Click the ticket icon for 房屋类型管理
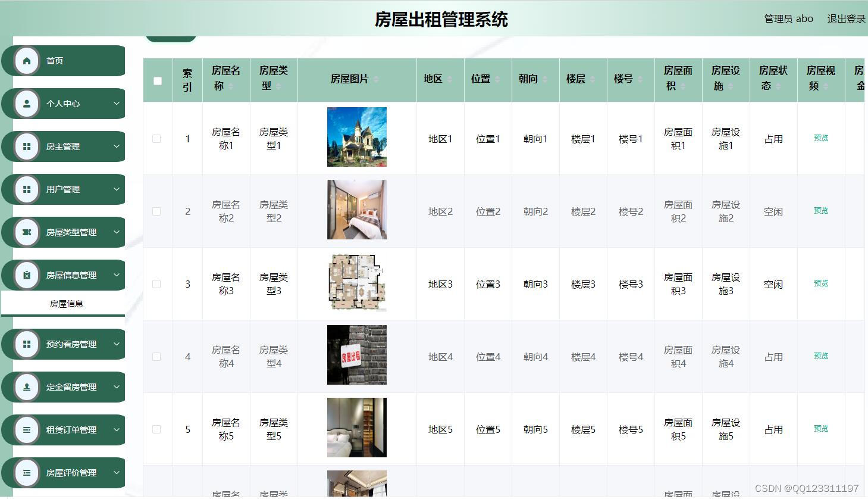 click(27, 232)
